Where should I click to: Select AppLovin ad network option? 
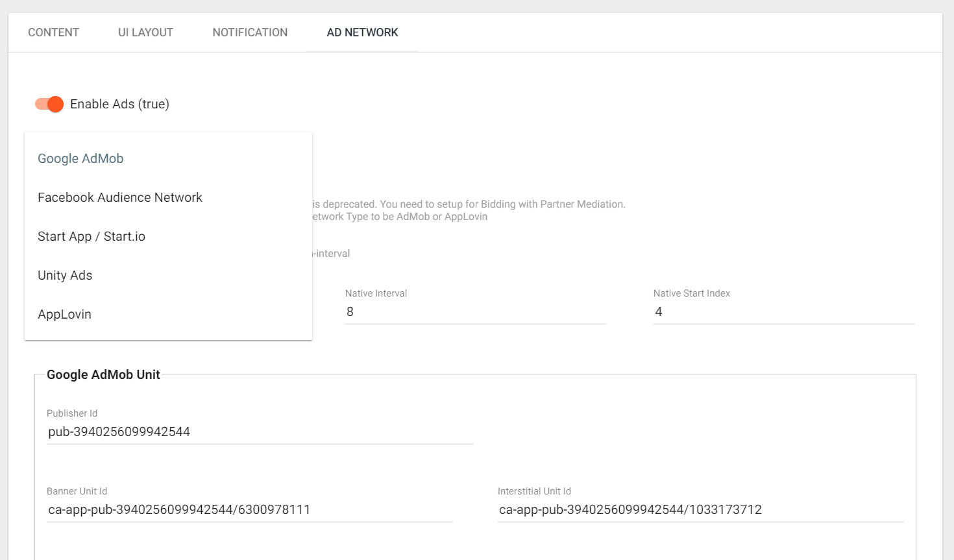click(x=64, y=314)
